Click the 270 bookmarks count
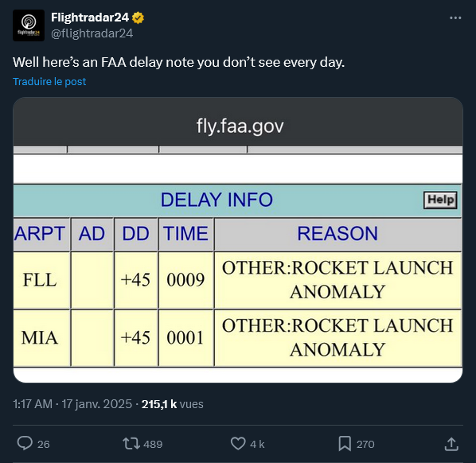This screenshot has width=476, height=463. 365,444
